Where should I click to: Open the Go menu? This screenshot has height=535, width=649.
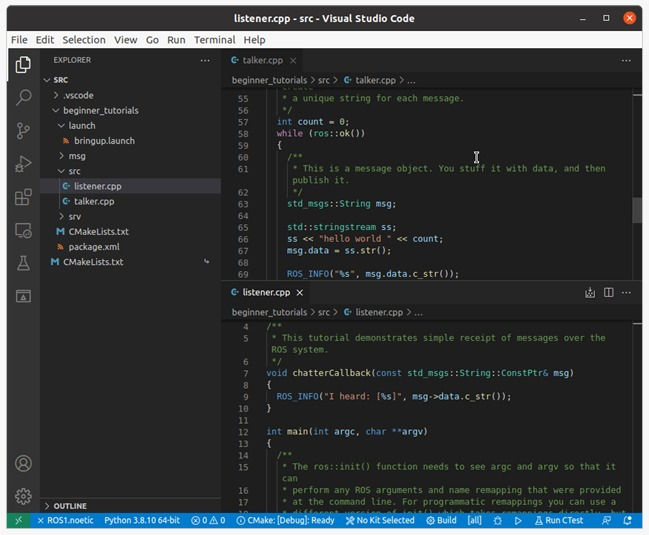(x=152, y=40)
